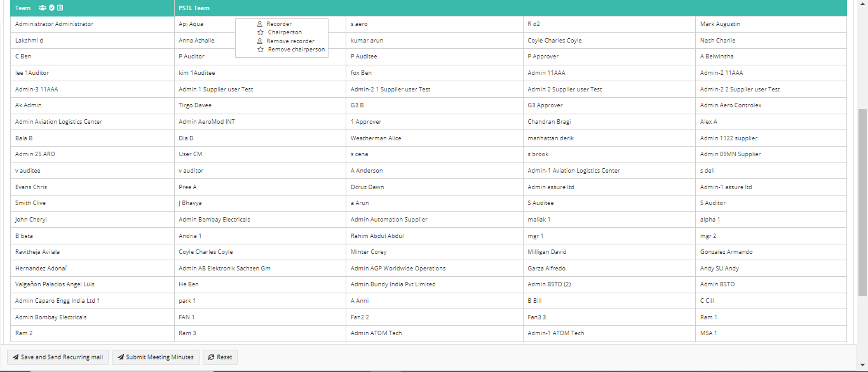The width and height of the screenshot is (868, 372).
Task: Select the MSA 1 cell
Action: (771, 333)
